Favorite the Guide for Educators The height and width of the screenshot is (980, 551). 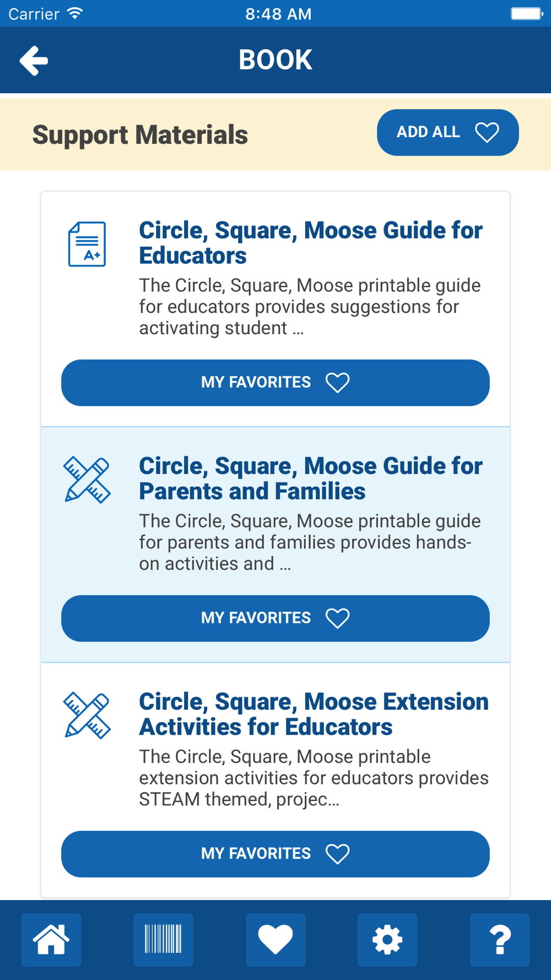(x=275, y=383)
